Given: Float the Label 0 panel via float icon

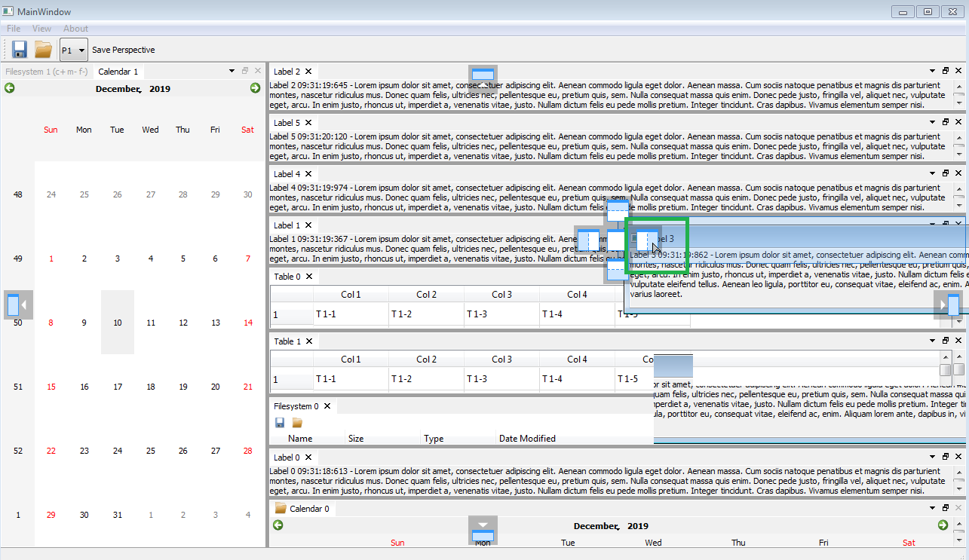Looking at the screenshot, I should [x=945, y=456].
